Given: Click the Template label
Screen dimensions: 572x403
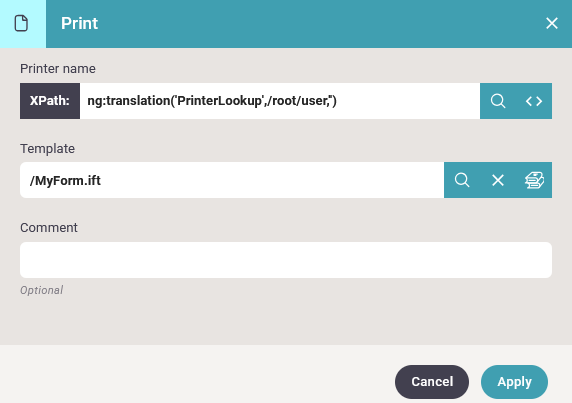Looking at the screenshot, I should (47, 148).
